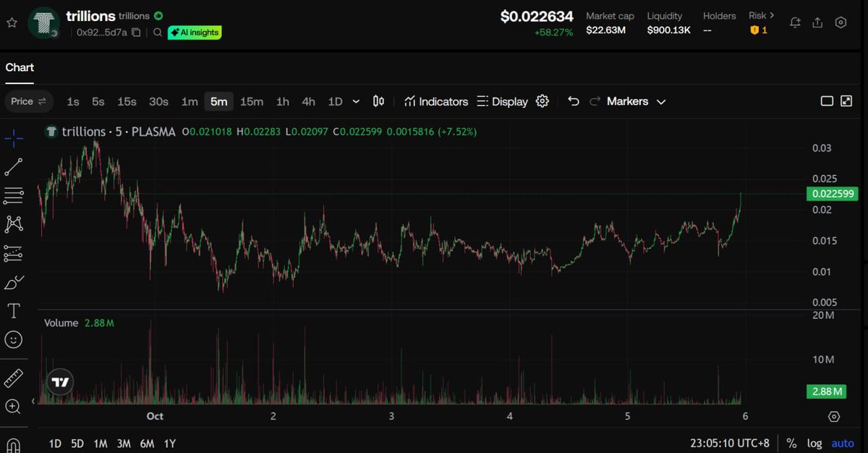The width and height of the screenshot is (868, 453).
Task: Click the current price label 0.022599
Action: 833,193
